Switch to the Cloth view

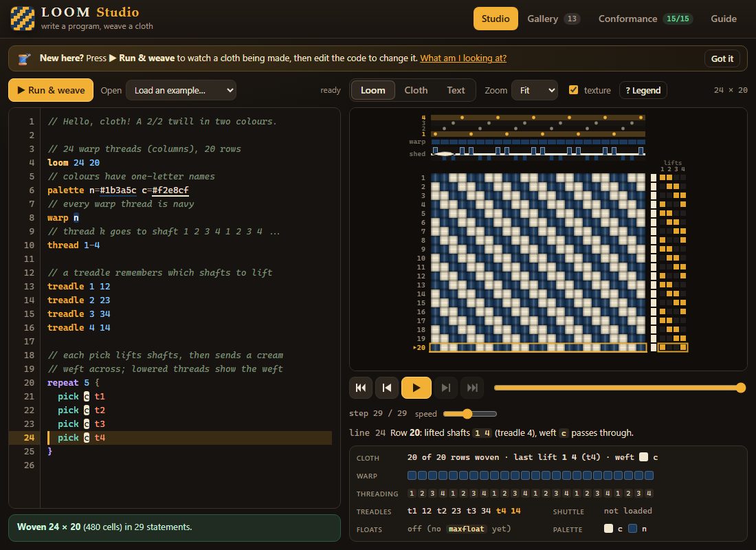pyautogui.click(x=416, y=90)
